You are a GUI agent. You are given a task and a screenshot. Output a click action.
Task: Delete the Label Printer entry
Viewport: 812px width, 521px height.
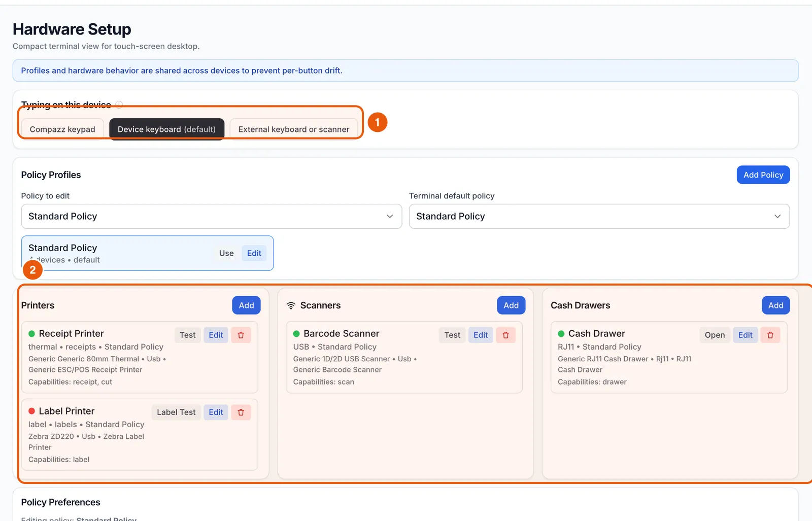(x=241, y=412)
